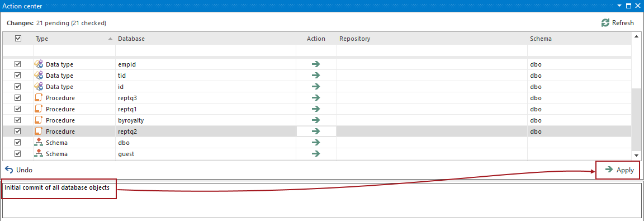
Task: Uncheck the reptq2 procedure row
Action: [x=18, y=131]
